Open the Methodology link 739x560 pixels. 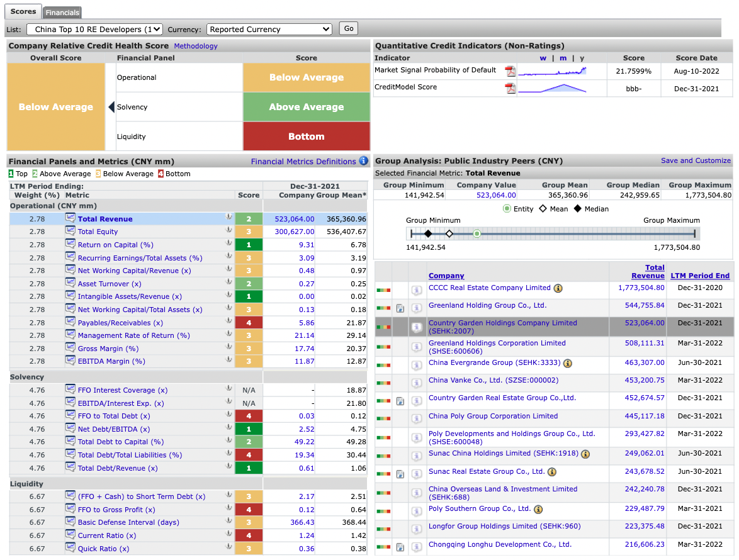point(196,46)
